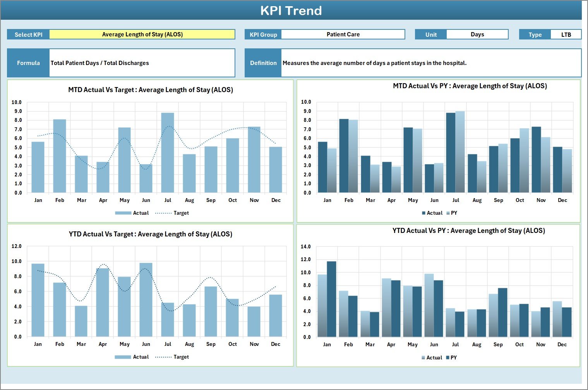588x390 pixels.
Task: Select the Unit field displaying Days
Action: pyautogui.click(x=478, y=34)
